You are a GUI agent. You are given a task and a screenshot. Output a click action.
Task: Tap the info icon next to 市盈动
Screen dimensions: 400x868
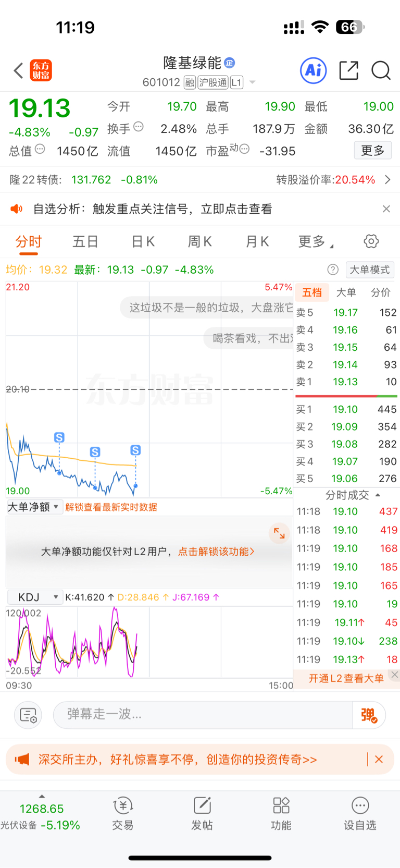(244, 149)
